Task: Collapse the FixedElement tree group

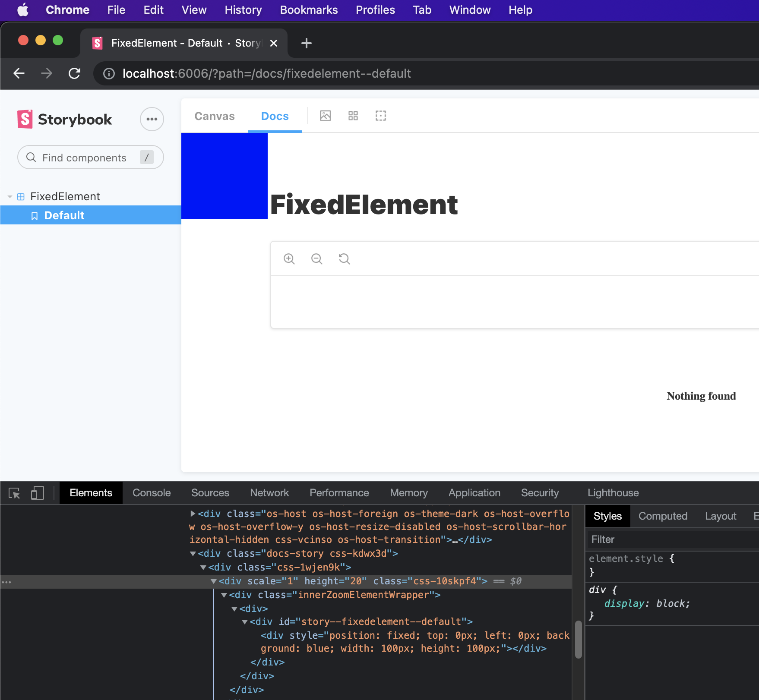Action: pyautogui.click(x=10, y=197)
